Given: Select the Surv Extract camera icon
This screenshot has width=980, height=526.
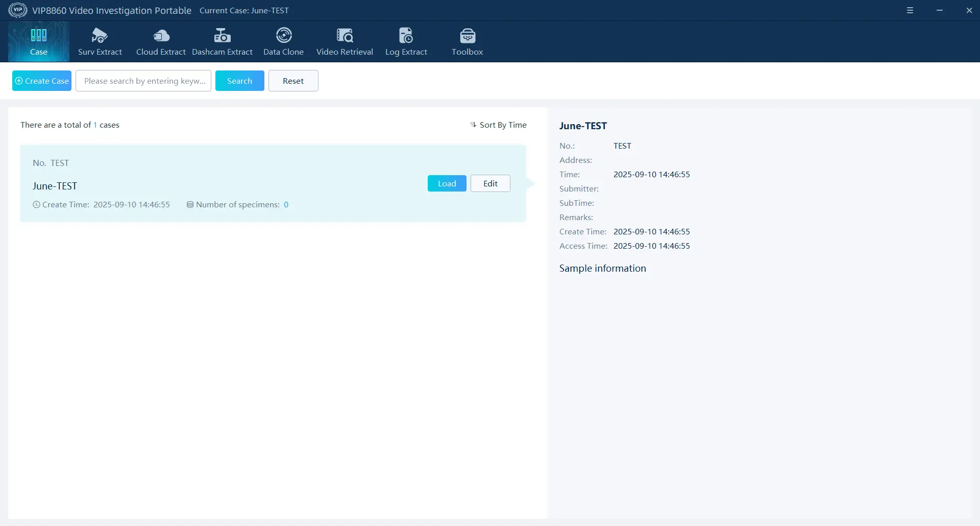Looking at the screenshot, I should (100, 36).
